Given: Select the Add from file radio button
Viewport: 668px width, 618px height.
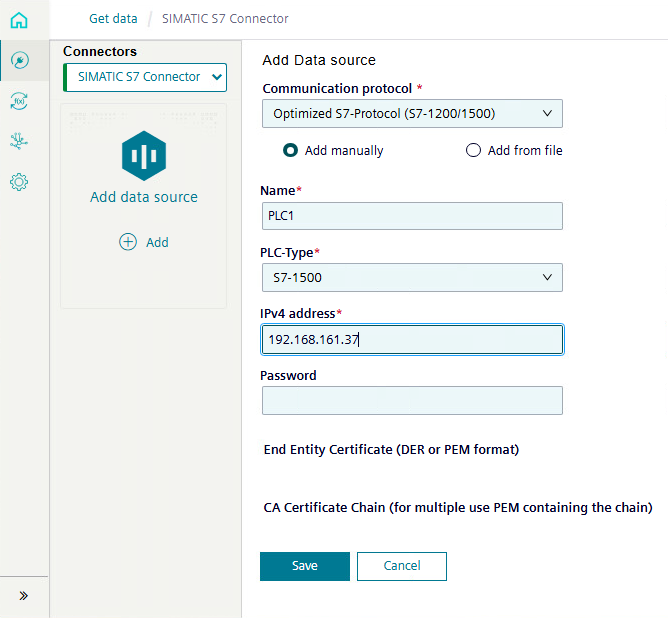Looking at the screenshot, I should tap(473, 150).
